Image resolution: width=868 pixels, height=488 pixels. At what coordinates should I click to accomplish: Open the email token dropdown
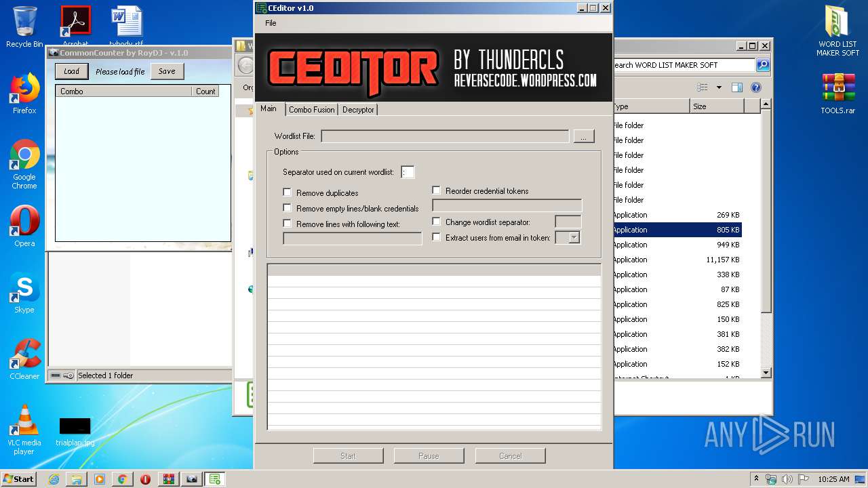[574, 238]
